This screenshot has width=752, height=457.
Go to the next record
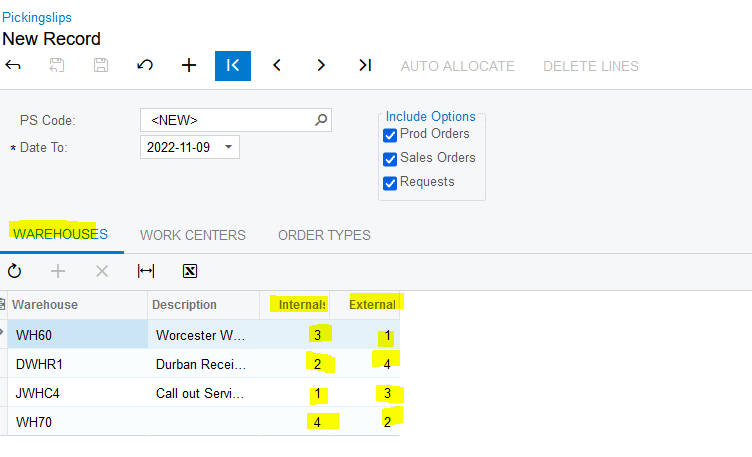(x=321, y=66)
